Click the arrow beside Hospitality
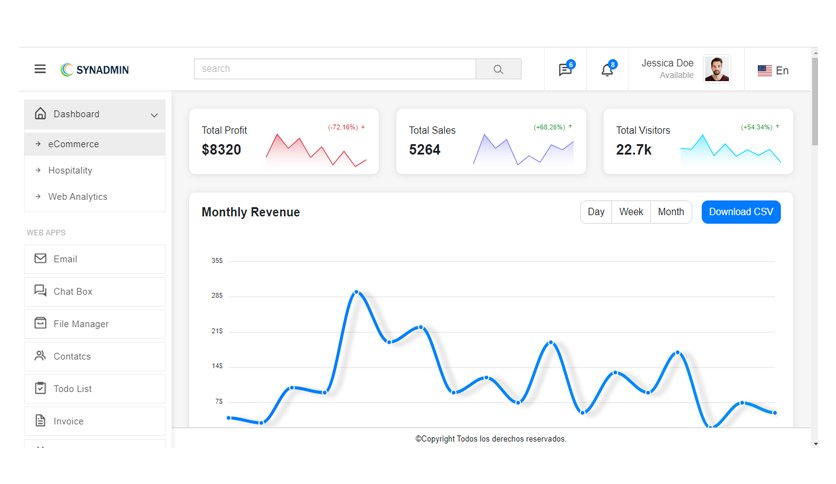Screen dimensions: 836x484 click(x=38, y=171)
